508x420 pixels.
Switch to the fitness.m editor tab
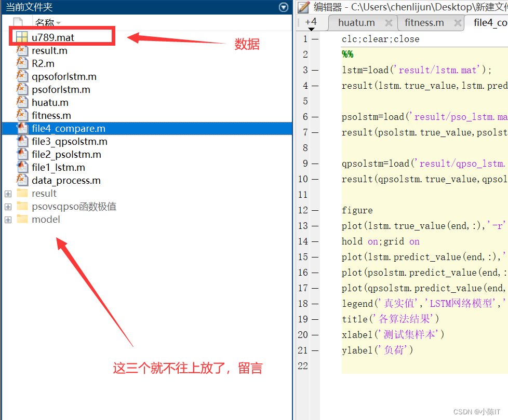(x=424, y=23)
